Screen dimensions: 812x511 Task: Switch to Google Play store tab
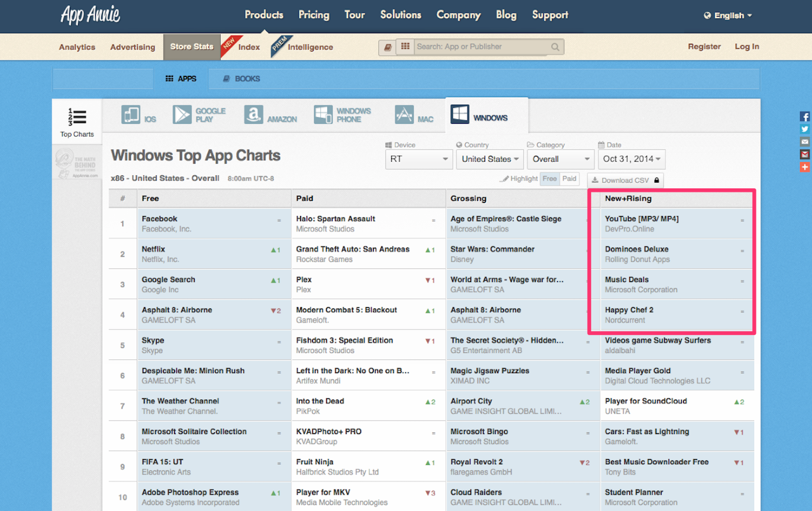point(199,115)
